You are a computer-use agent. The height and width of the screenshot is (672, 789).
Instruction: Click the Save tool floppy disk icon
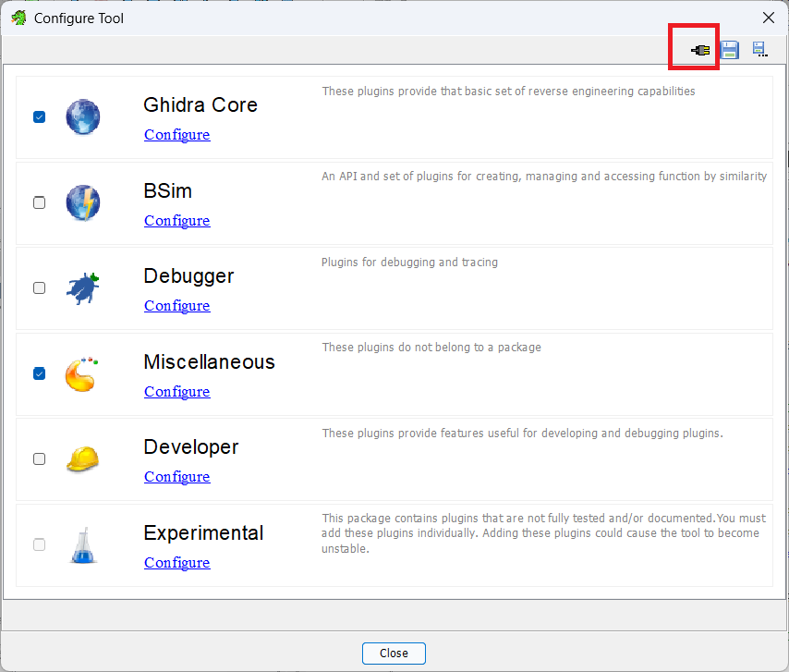point(729,50)
